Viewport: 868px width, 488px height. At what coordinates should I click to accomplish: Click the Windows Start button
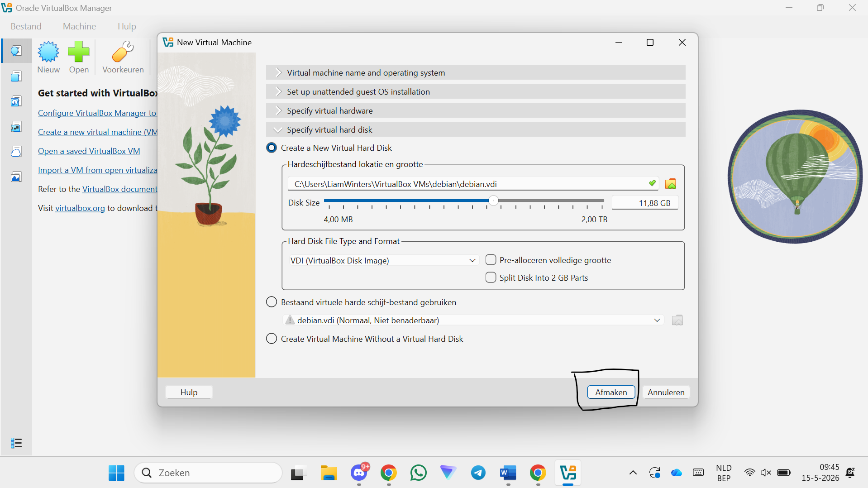[116, 473]
